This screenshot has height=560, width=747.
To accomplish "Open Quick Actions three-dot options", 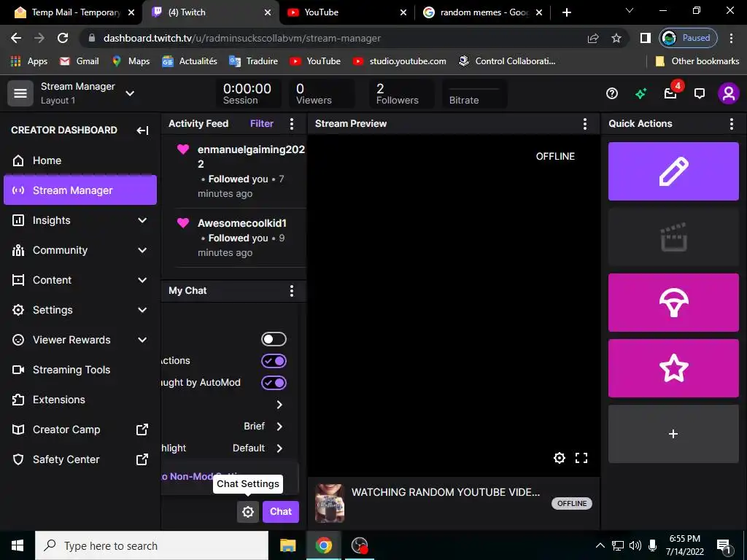I will pos(731,124).
